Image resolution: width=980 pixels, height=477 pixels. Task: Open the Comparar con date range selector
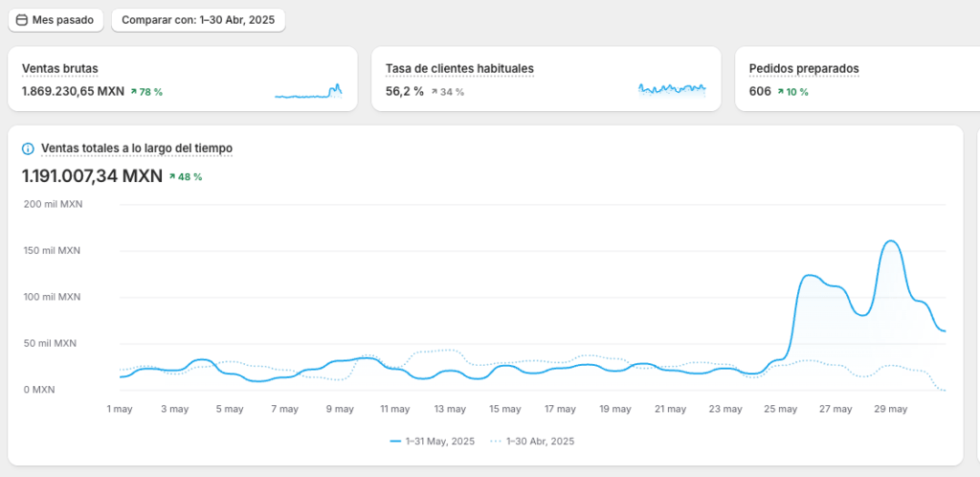pos(198,20)
